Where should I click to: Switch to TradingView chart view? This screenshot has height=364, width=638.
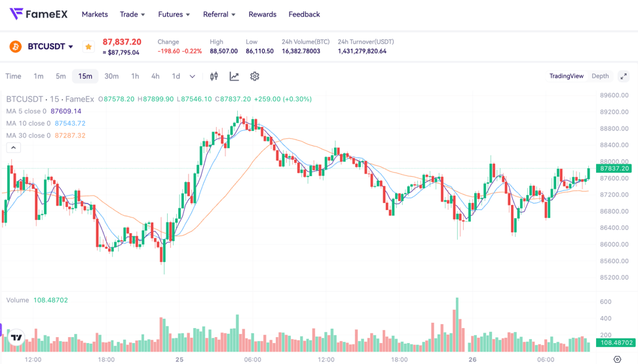566,76
